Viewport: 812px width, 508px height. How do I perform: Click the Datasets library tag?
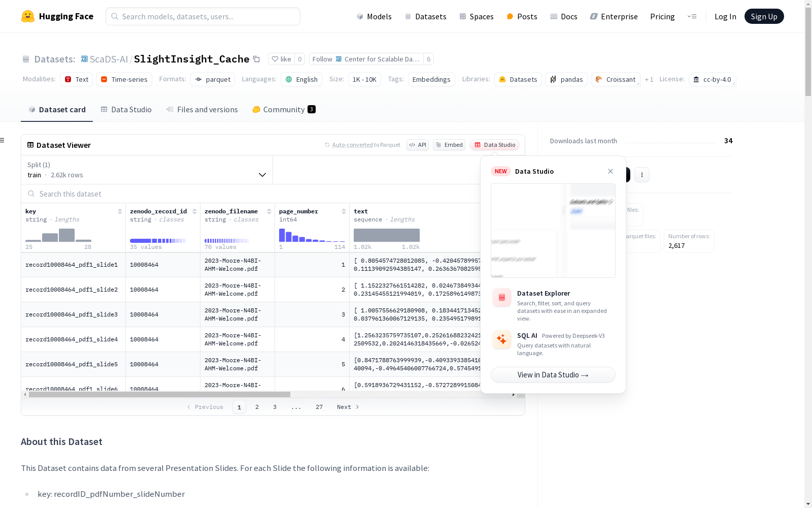[x=518, y=79]
